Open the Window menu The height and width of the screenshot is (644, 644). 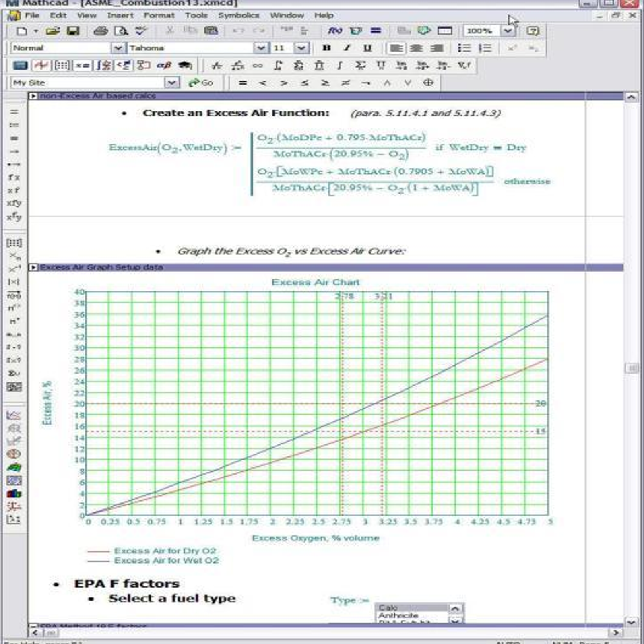[287, 15]
